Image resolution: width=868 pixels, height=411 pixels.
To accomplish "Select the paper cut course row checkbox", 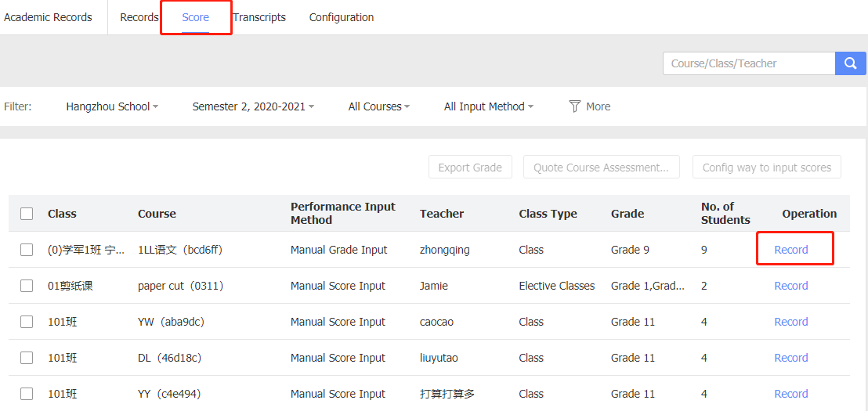I will pyautogui.click(x=27, y=286).
